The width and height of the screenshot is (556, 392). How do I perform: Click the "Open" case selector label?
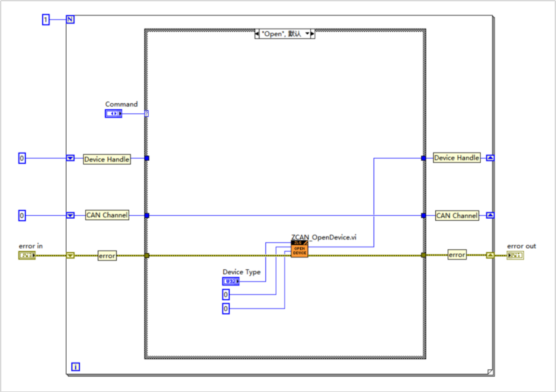tap(281, 34)
